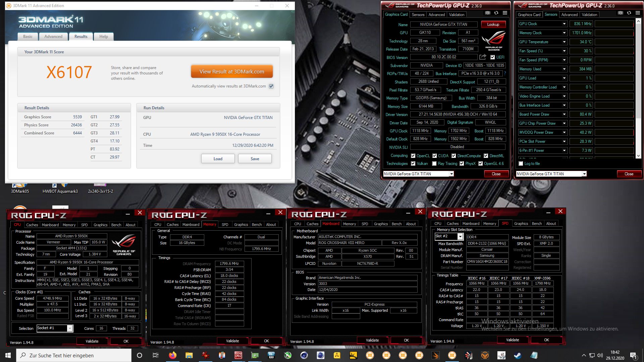Click Validate in the CPU-Z Memory window
The height and width of the screenshot is (362, 644).
pyautogui.click(x=232, y=341)
